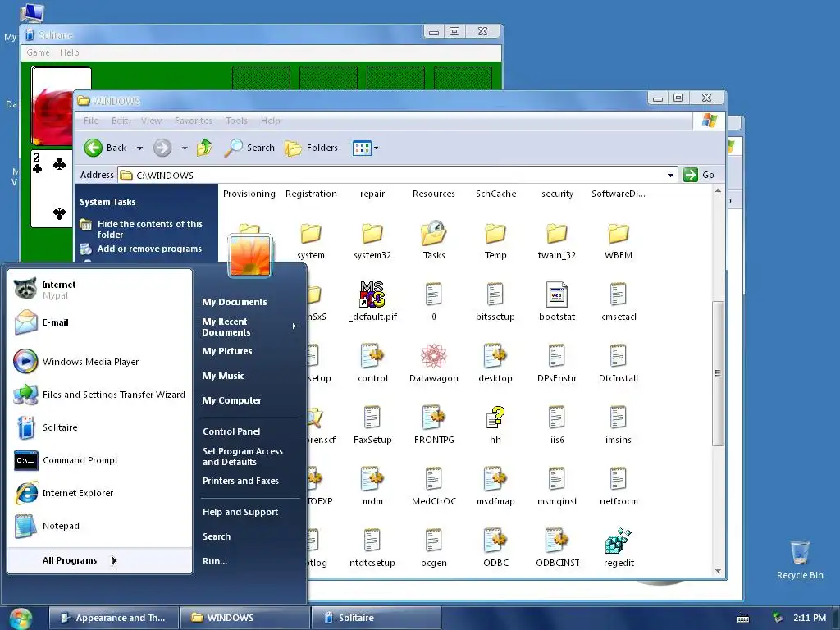Viewport: 840px width, 630px height.
Task: Open the Favorites menu
Action: 194,121
